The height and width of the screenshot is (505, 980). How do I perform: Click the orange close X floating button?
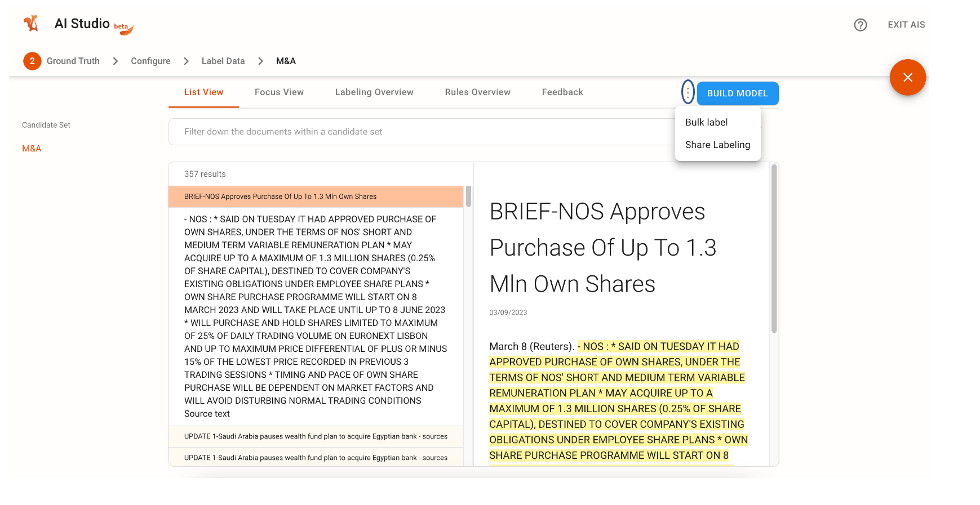coord(907,77)
